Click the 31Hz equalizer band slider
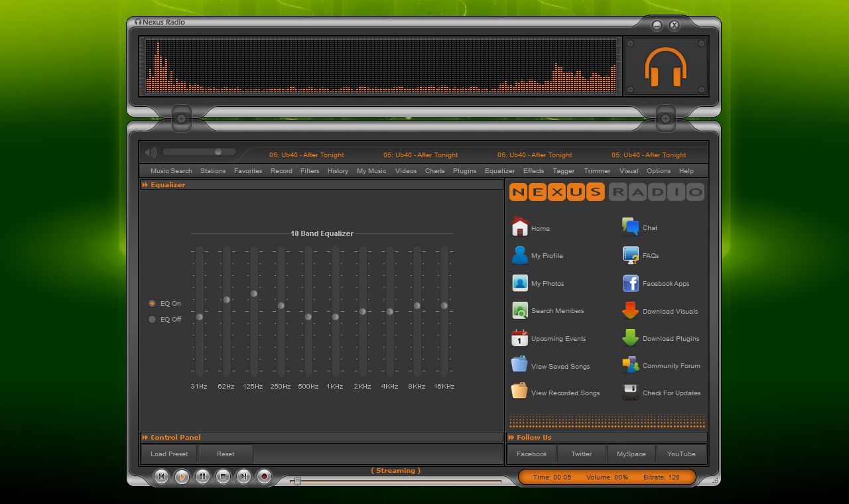849x504 pixels. point(199,312)
